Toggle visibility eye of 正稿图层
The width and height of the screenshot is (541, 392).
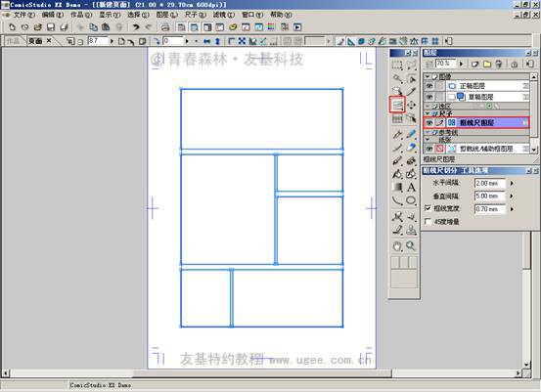(x=429, y=86)
